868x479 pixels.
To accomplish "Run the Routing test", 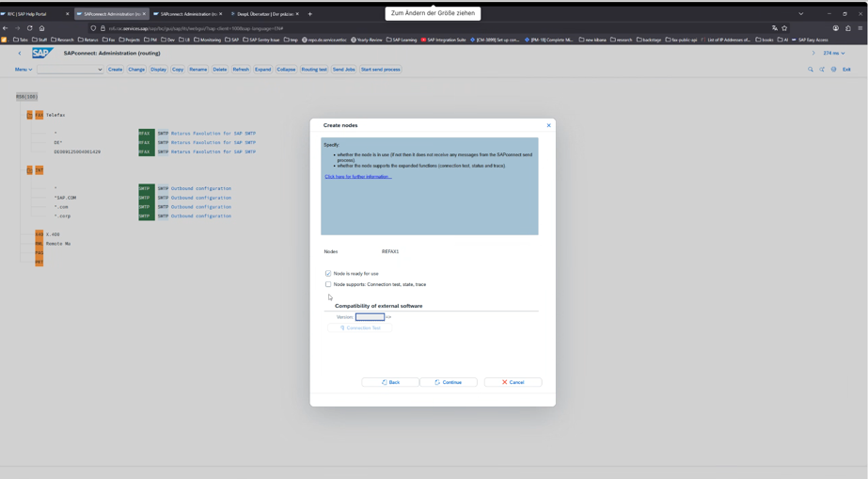I will click(314, 70).
